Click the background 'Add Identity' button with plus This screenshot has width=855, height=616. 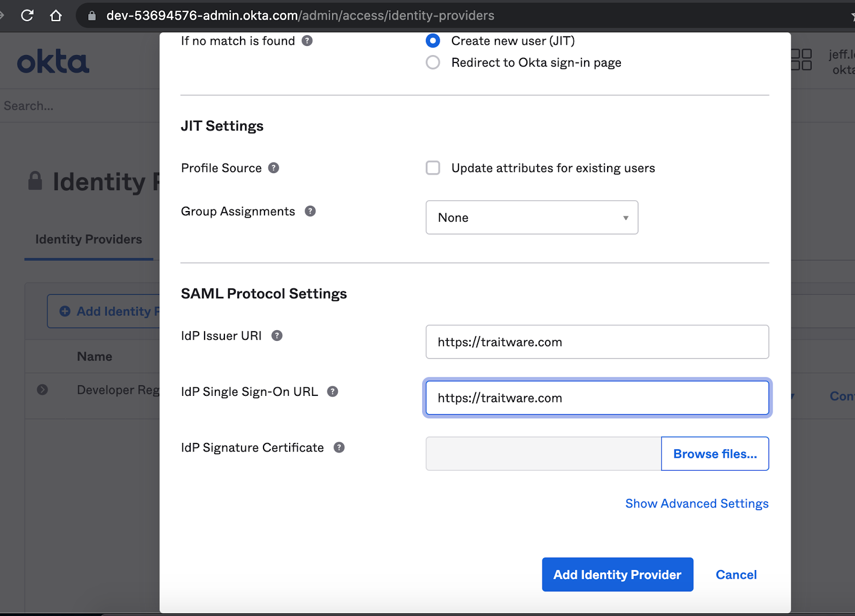[104, 311]
